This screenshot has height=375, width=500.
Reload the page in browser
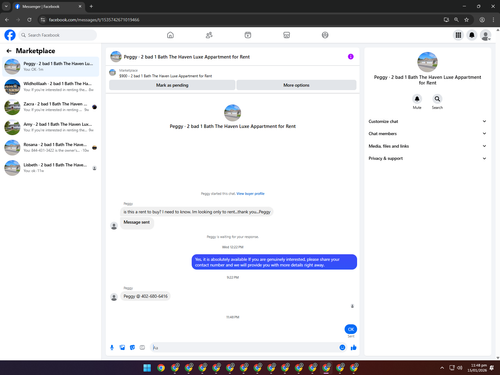tap(29, 20)
